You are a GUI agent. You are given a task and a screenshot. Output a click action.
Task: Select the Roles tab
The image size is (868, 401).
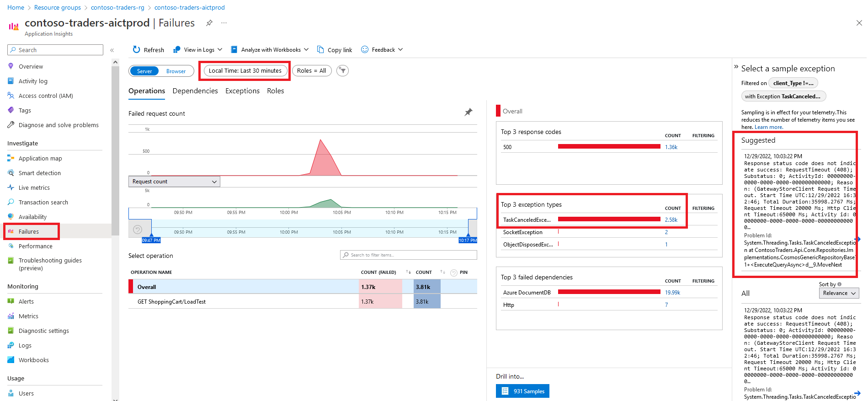click(x=276, y=91)
